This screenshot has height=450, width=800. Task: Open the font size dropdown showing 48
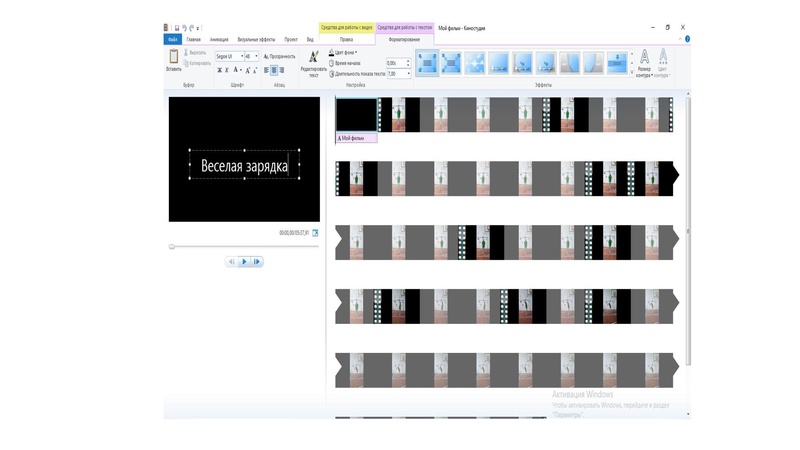click(x=257, y=56)
